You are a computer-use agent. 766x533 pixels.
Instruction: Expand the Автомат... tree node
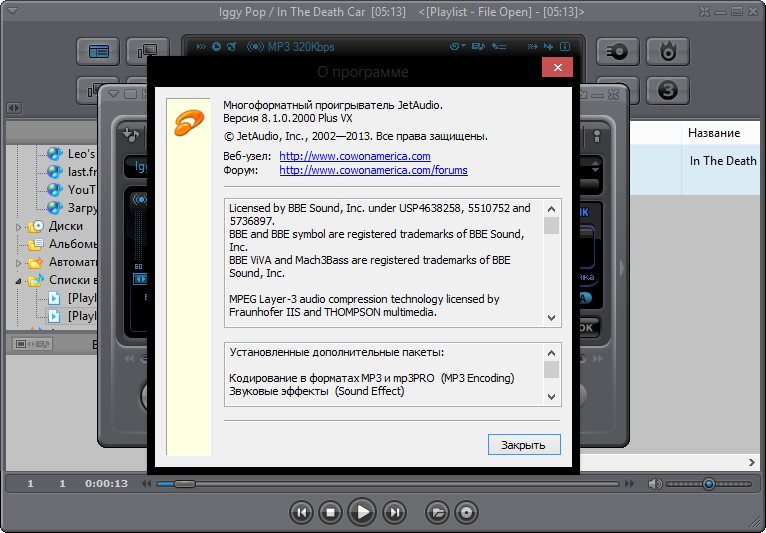pos(19,263)
